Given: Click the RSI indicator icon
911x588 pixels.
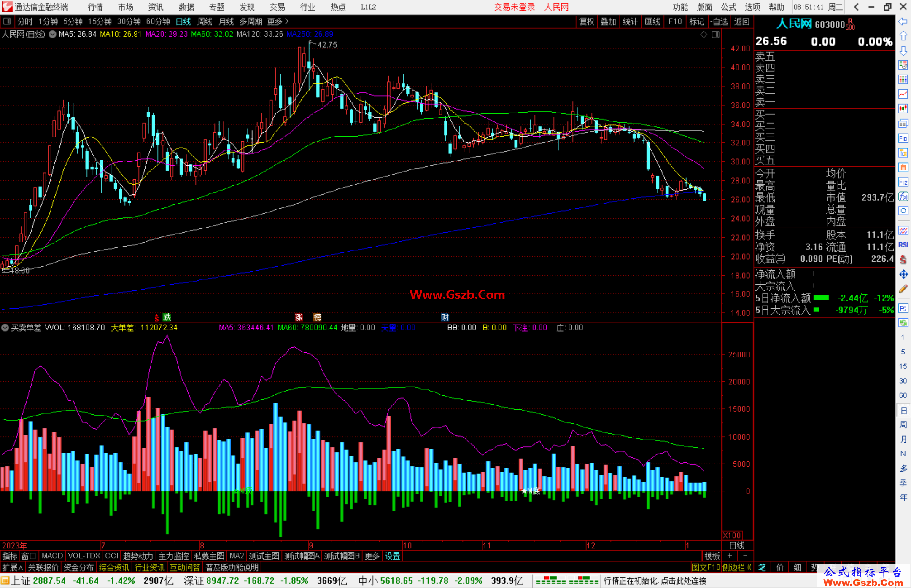Looking at the screenshot, I should [903, 245].
